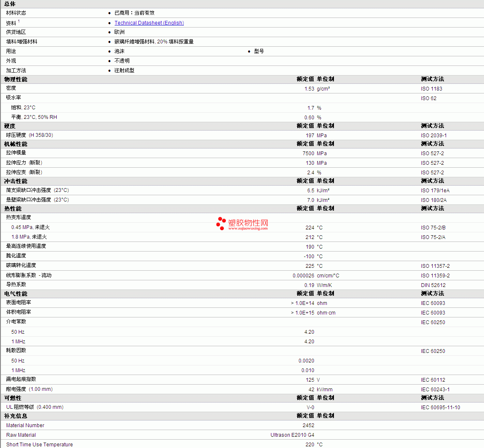The image size is (484, 448).
Task: Click the 物理性能 section header
Action: (16, 79)
